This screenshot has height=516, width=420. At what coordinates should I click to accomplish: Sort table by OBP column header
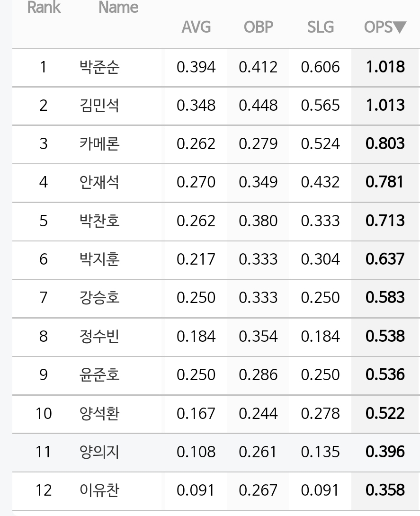point(259,27)
